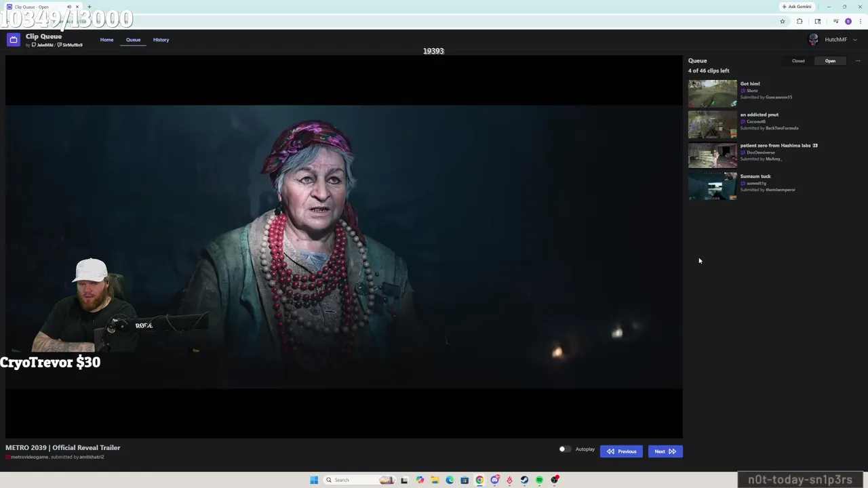Click the 'METRO 2039 | Official Reveal Trailer' title
Viewport: 868px width, 488px height.
[62, 448]
